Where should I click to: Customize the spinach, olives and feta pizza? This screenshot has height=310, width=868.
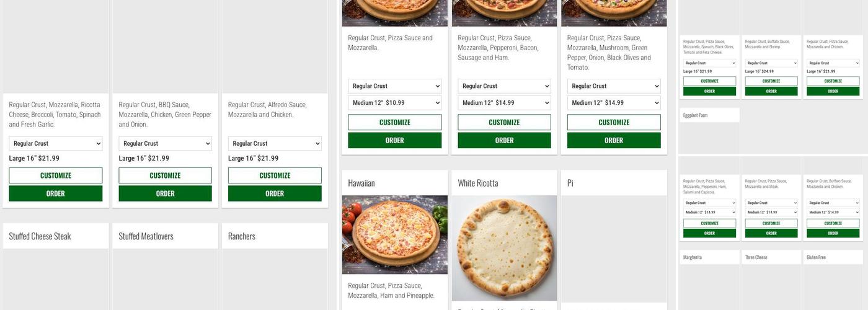709,81
